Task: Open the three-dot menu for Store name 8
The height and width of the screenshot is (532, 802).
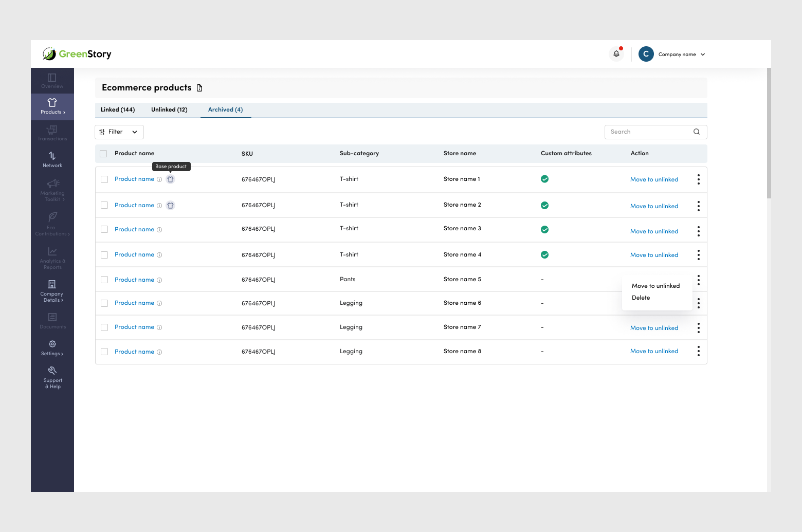Action: click(x=698, y=351)
